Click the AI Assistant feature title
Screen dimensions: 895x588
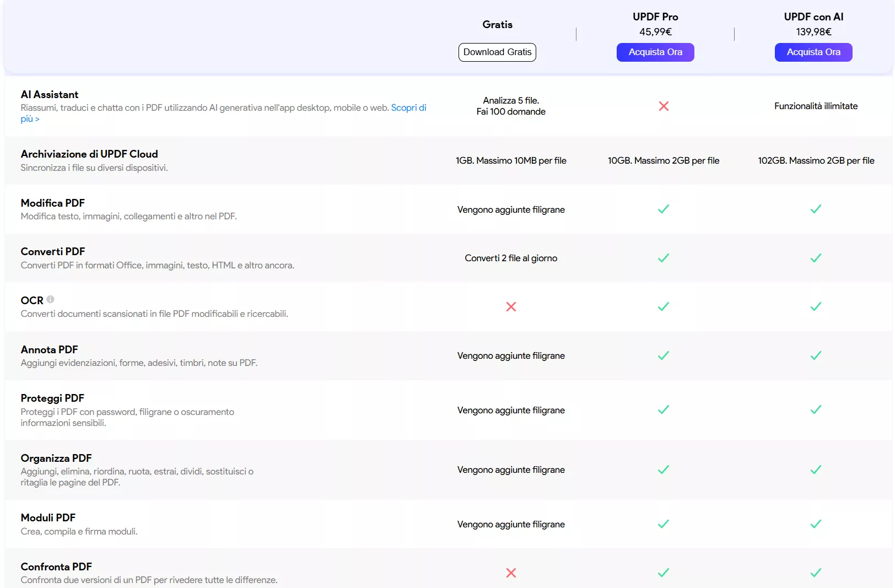[x=50, y=95]
